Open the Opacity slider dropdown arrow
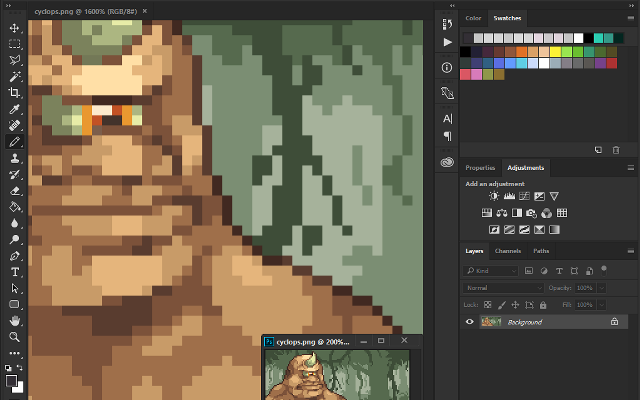The height and width of the screenshot is (400, 640). [x=602, y=288]
